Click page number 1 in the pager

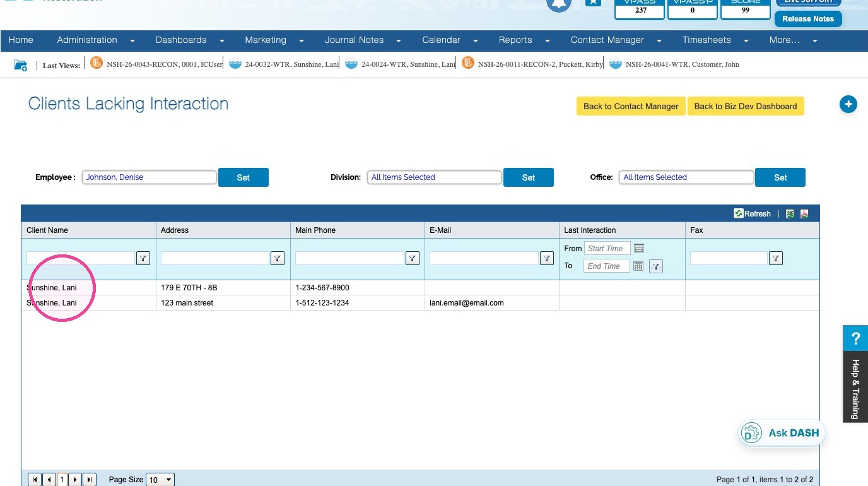coord(62,480)
